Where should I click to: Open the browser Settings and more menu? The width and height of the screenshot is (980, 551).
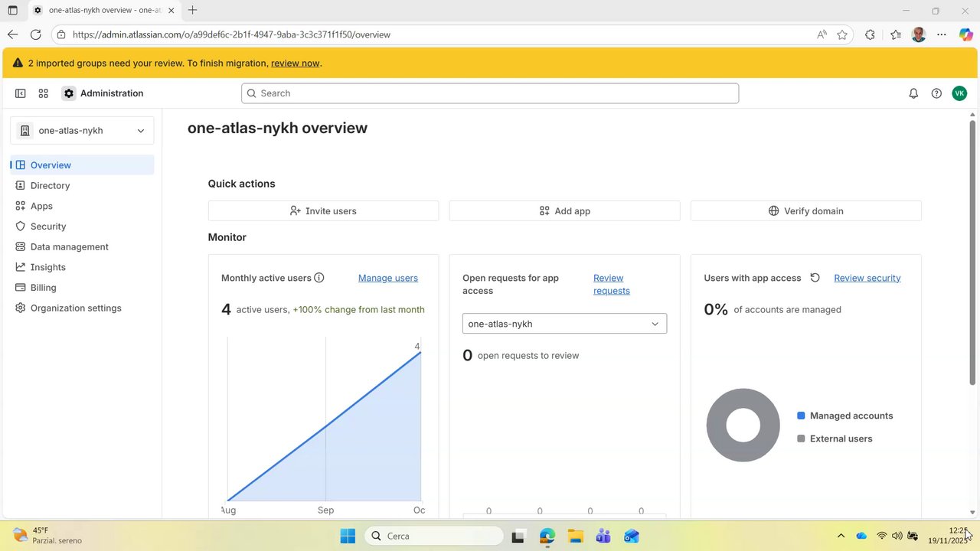(x=942, y=34)
